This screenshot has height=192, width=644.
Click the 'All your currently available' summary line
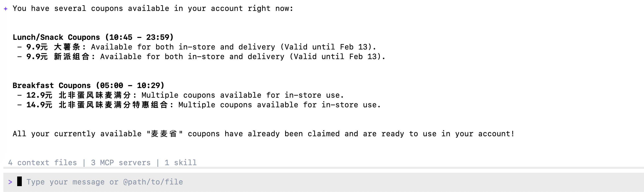tap(264, 134)
